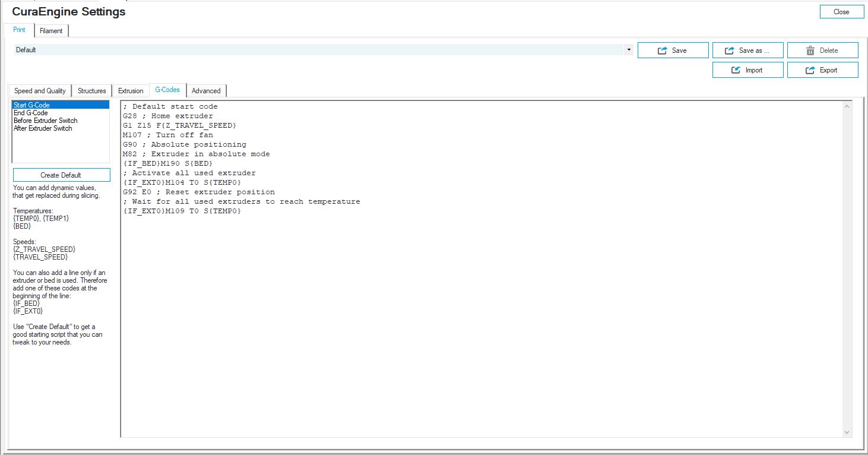This screenshot has height=455, width=868.
Task: Click the 'G28 ; Home extruder' line
Action: (167, 116)
